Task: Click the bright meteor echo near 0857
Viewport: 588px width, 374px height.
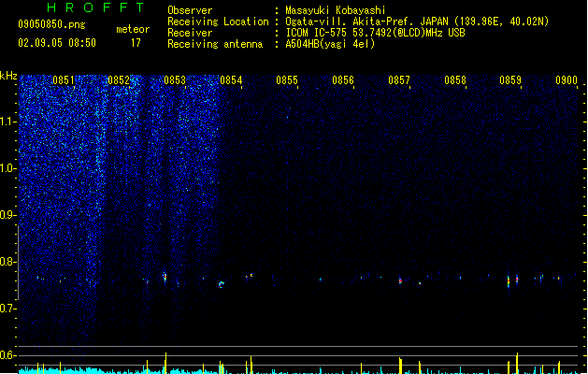Action: (x=400, y=280)
